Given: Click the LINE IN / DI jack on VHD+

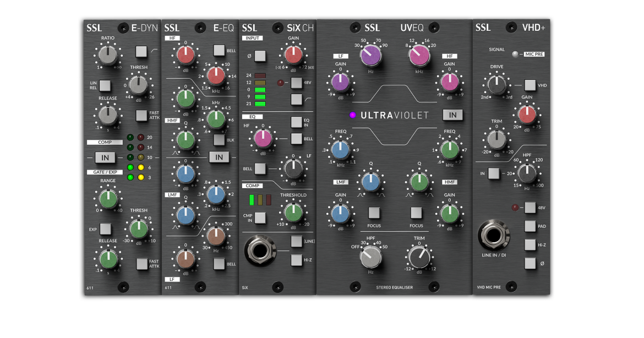Looking at the screenshot, I should (494, 236).
